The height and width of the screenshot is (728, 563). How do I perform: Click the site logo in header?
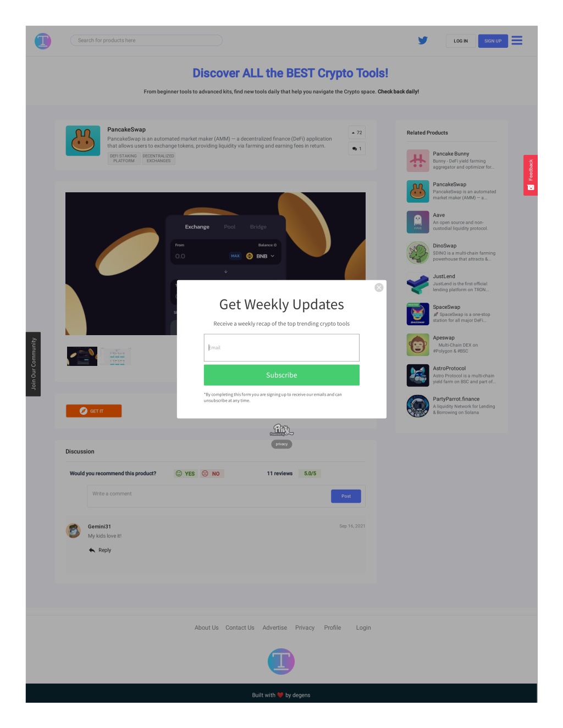click(43, 41)
